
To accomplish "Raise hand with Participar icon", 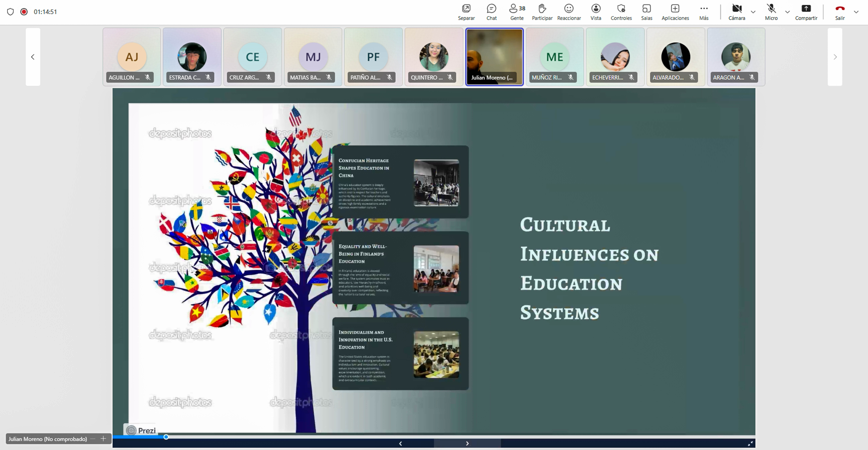I will (x=542, y=12).
